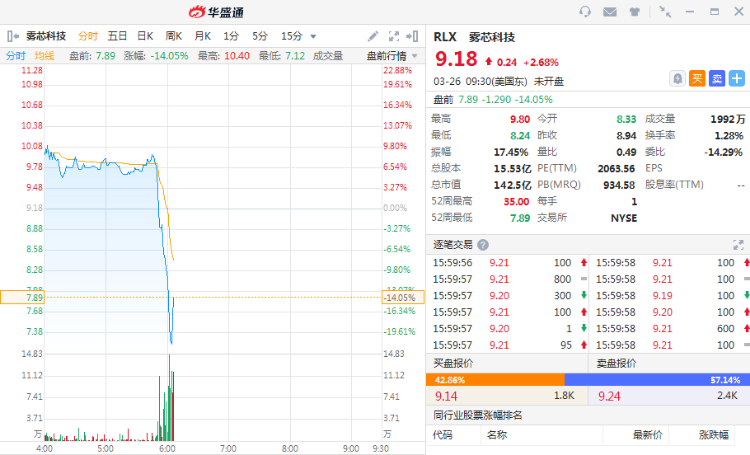Select the 15分 interval
Screen dimensions: 750x455
pyautogui.click(x=291, y=36)
